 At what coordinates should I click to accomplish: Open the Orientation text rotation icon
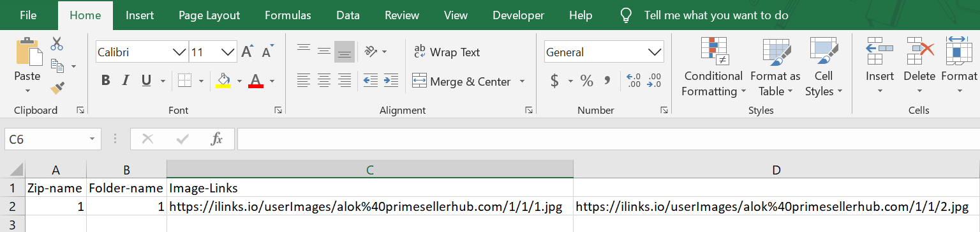coord(371,51)
